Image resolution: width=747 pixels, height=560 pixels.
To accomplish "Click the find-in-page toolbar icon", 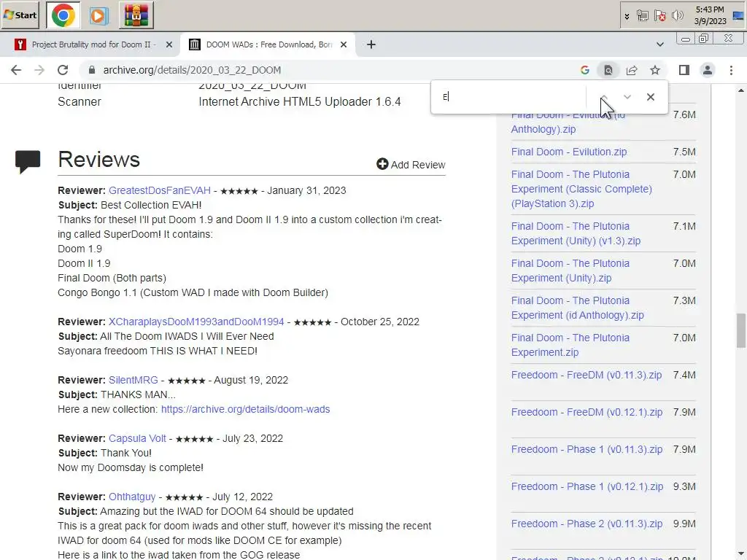I will tap(608, 70).
